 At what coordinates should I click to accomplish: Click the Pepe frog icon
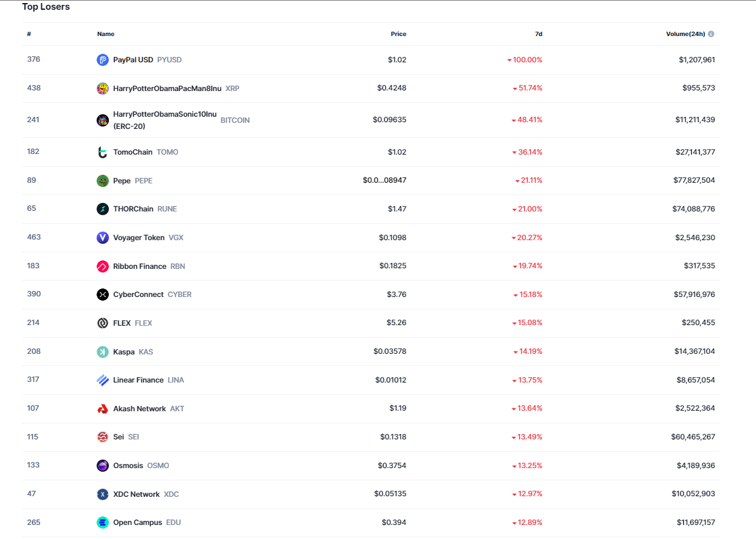(x=103, y=181)
